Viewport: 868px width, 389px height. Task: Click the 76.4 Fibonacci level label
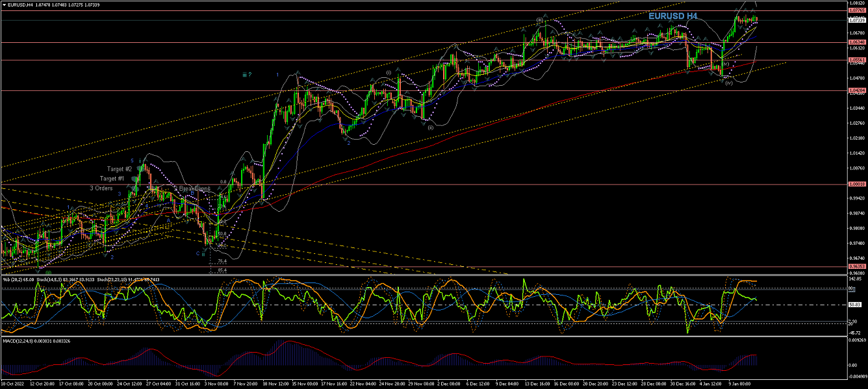222,261
